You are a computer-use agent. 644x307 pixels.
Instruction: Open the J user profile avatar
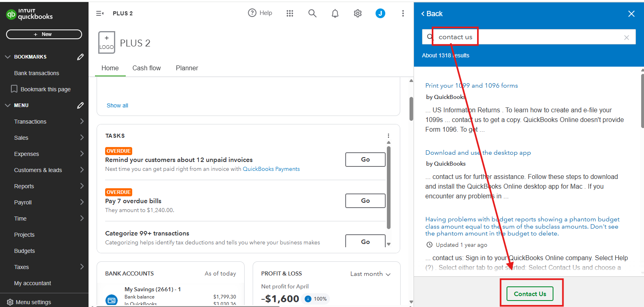(380, 13)
